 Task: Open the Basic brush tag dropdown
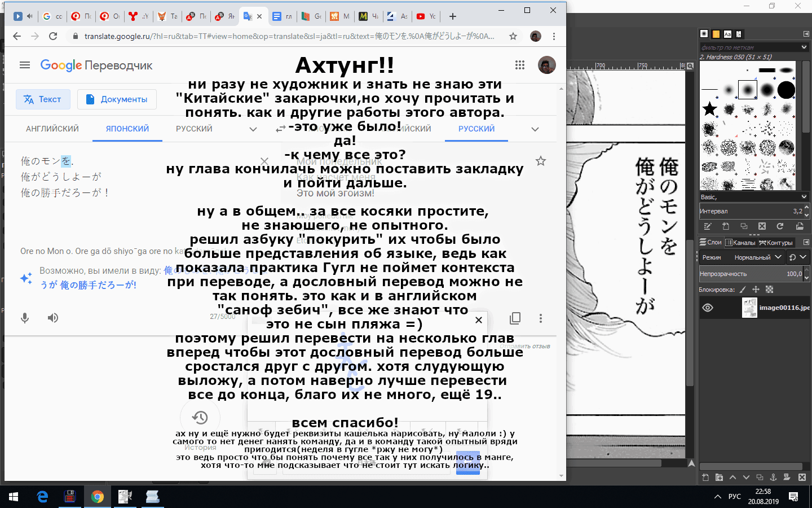coord(754,197)
